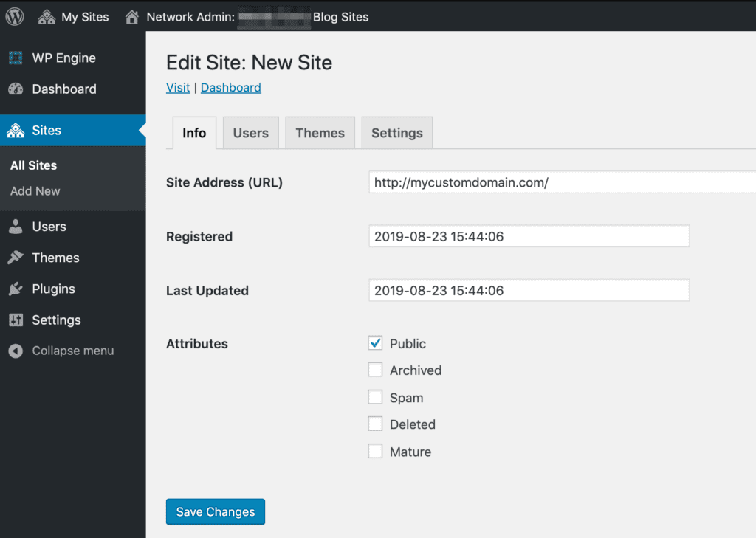Image resolution: width=756 pixels, height=538 pixels.
Task: Enable the Archived checkbox
Action: 376,370
